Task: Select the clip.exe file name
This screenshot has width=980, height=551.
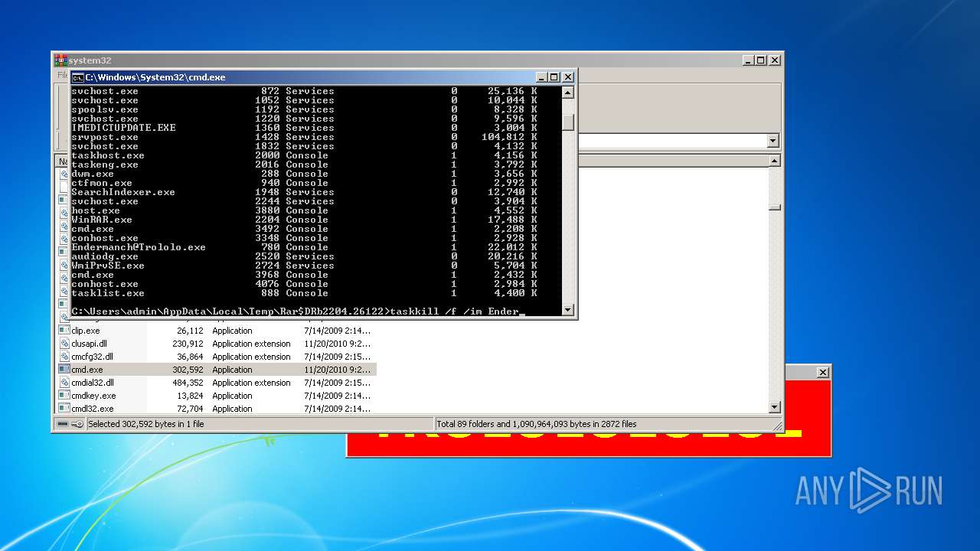Action: tap(86, 331)
